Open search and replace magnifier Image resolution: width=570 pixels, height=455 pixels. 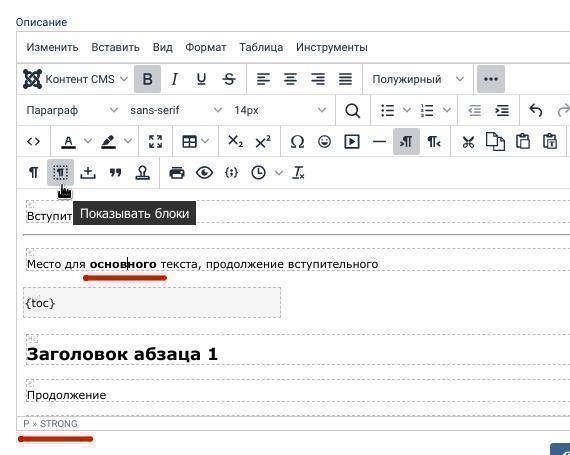pyautogui.click(x=352, y=110)
